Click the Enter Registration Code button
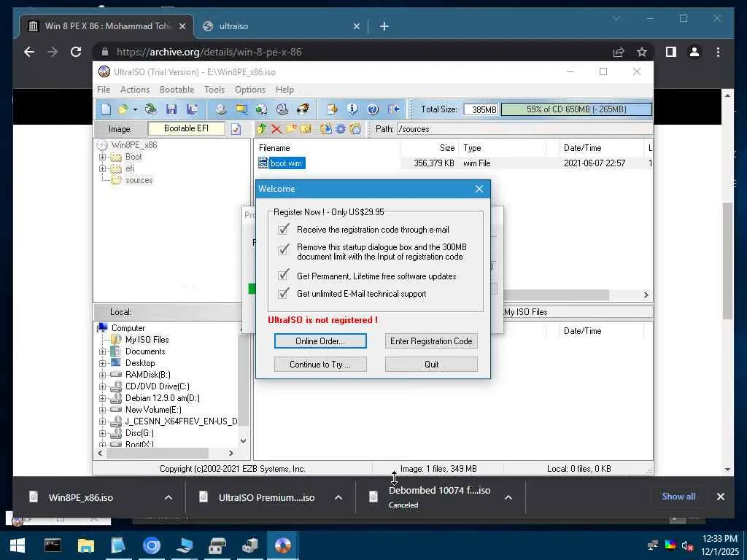The width and height of the screenshot is (747, 560). coord(431,341)
